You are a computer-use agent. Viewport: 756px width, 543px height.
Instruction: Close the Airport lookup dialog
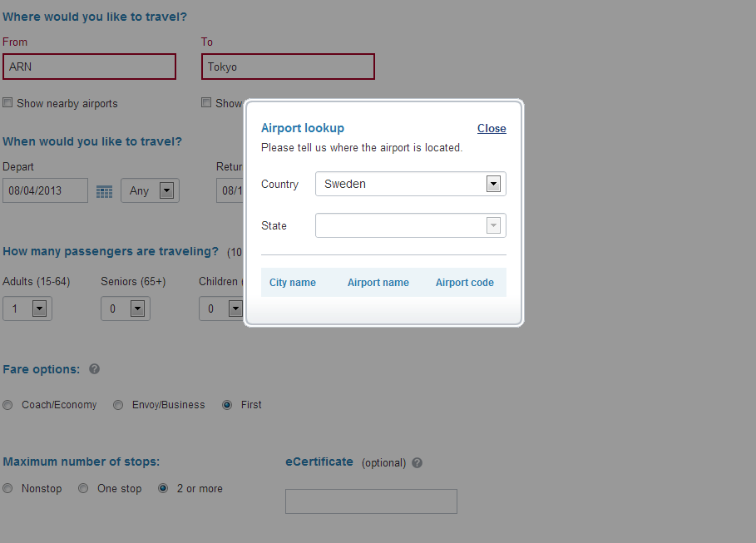coord(492,128)
